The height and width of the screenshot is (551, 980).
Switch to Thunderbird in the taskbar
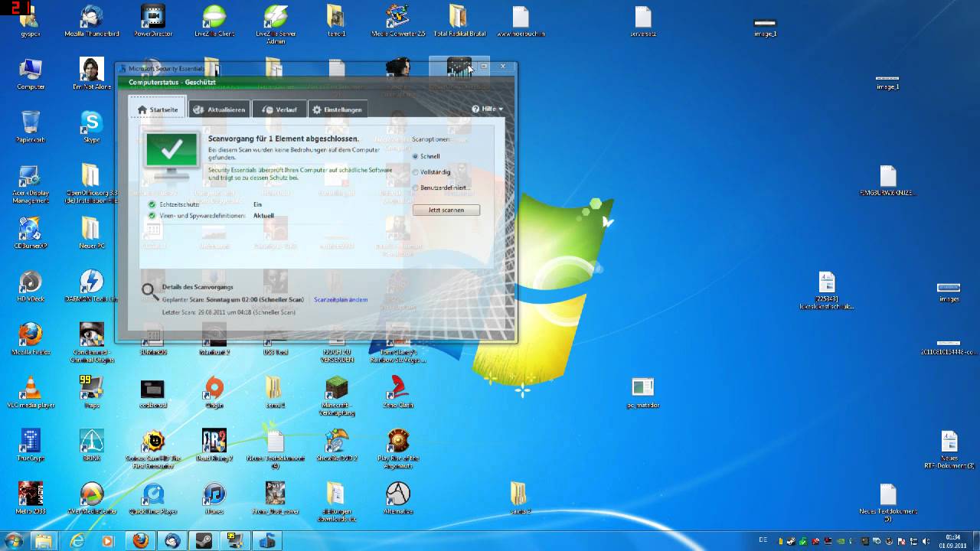pyautogui.click(x=172, y=541)
